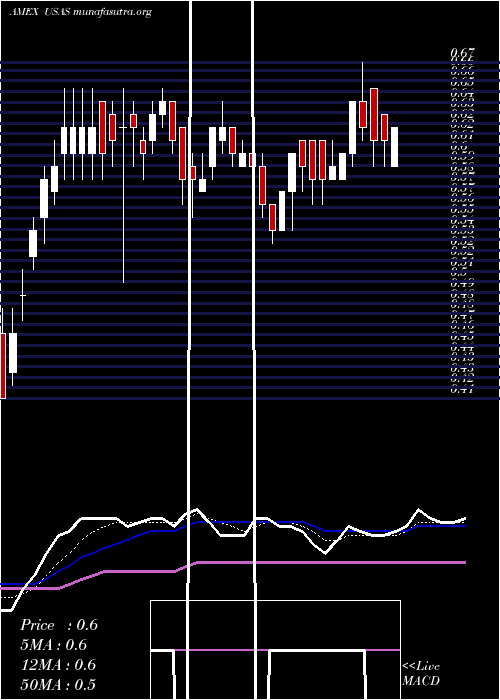The image size is (500, 700).
Task: Click the '<<Live MACD' label
Action: 421,674
